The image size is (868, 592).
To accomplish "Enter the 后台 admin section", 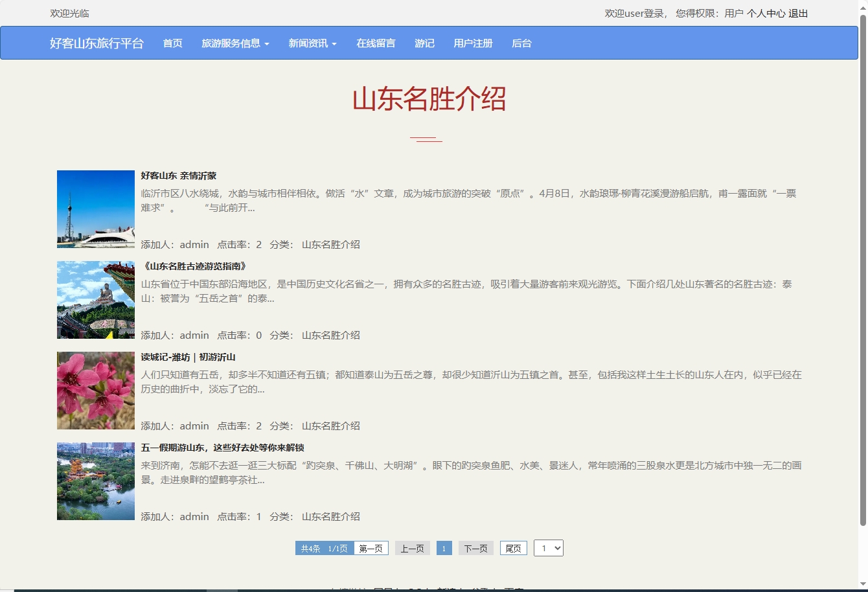I will (x=521, y=43).
